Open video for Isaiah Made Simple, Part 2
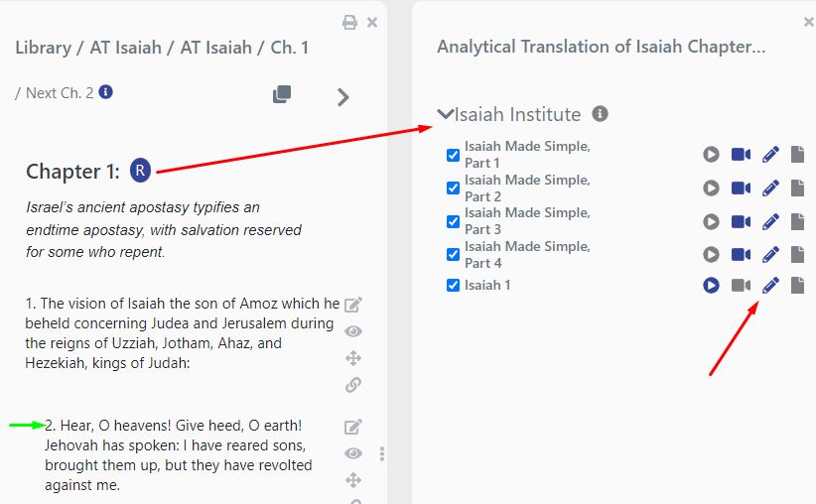 pyautogui.click(x=741, y=188)
